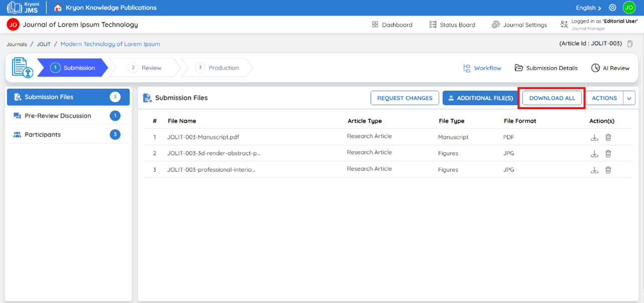This screenshot has height=303, width=644.
Task: Go to JOLIT breadcrumb
Action: pos(44,44)
